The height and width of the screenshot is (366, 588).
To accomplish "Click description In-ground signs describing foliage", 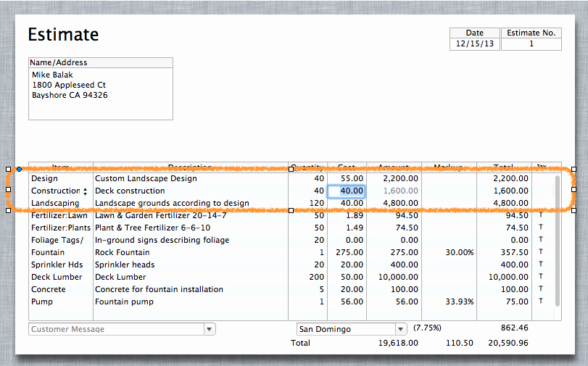I will (x=162, y=241).
